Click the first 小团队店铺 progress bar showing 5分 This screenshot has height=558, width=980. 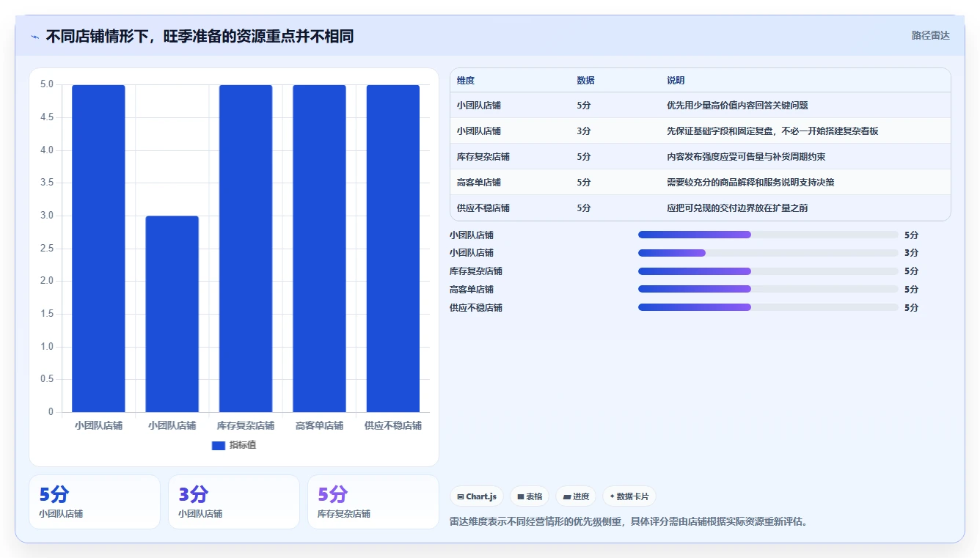pos(768,235)
